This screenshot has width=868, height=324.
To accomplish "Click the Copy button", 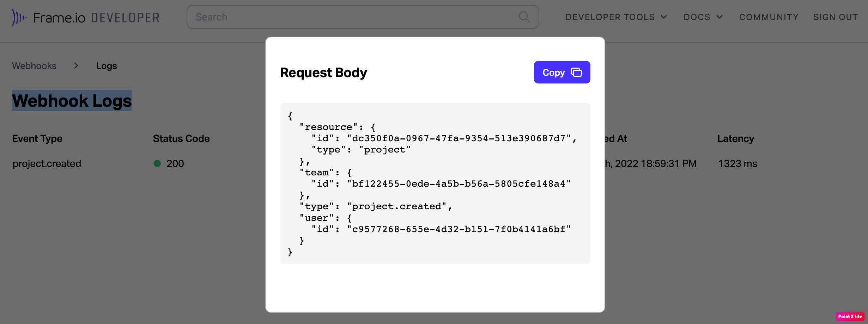I will tap(562, 72).
